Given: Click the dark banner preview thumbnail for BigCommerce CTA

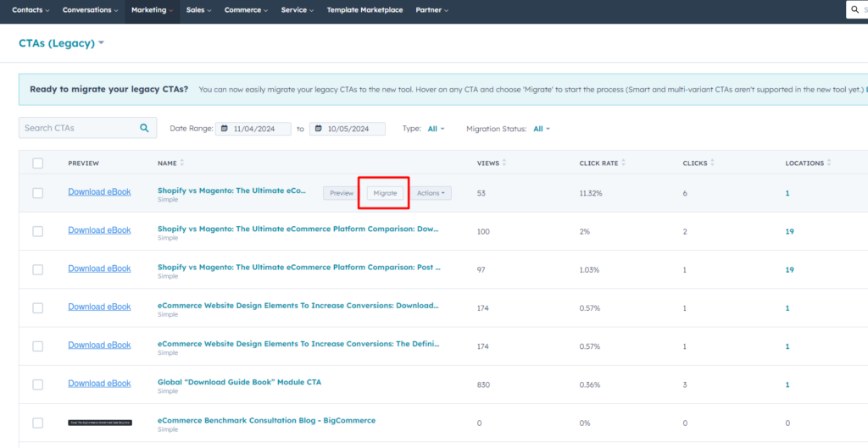Looking at the screenshot, I should click(100, 423).
